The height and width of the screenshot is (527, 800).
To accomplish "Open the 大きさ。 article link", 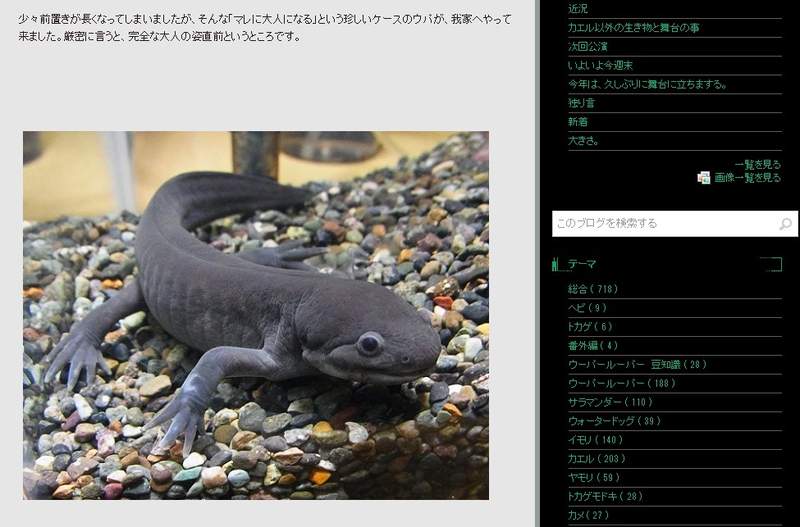I will (x=583, y=141).
